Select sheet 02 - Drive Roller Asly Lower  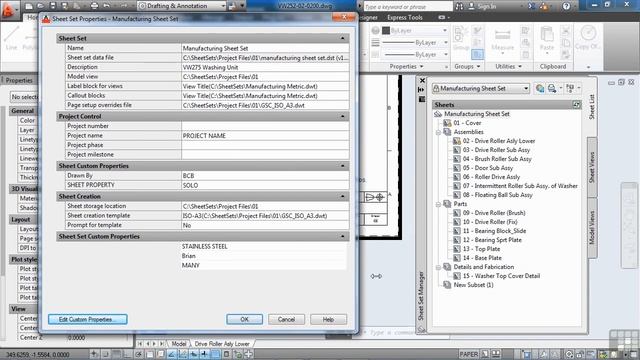click(498, 141)
